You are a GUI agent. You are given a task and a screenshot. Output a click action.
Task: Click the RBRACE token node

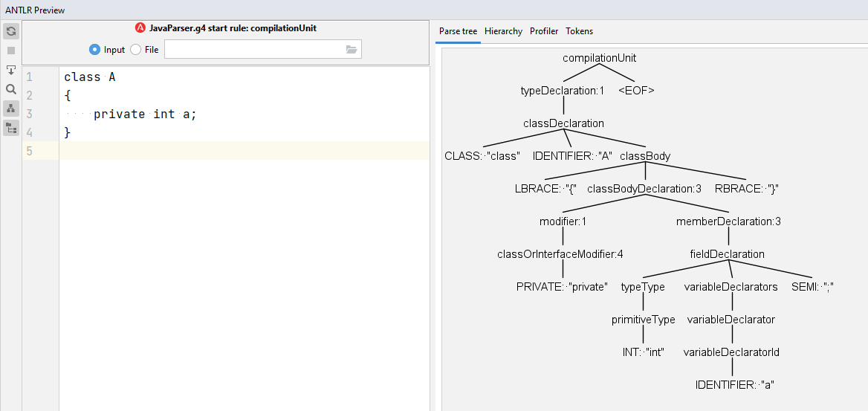pos(747,189)
